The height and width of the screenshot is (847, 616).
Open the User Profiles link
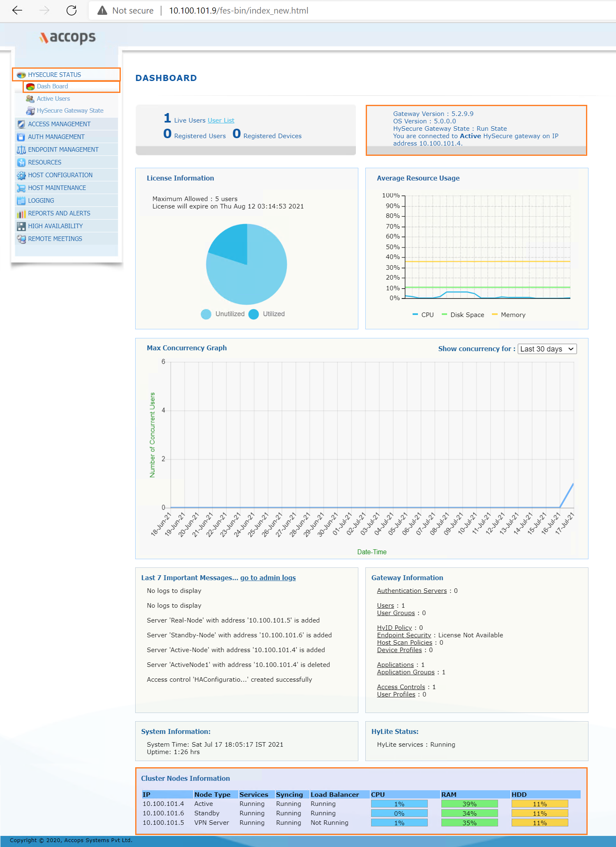coord(396,694)
